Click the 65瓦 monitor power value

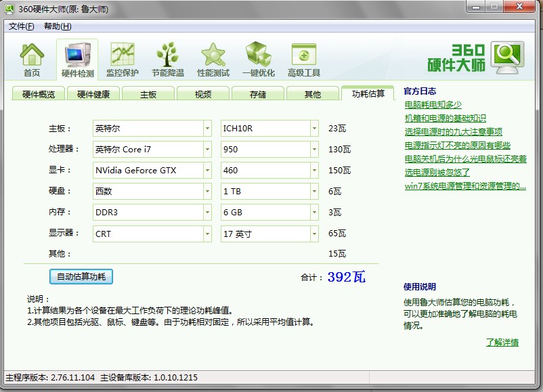click(337, 234)
